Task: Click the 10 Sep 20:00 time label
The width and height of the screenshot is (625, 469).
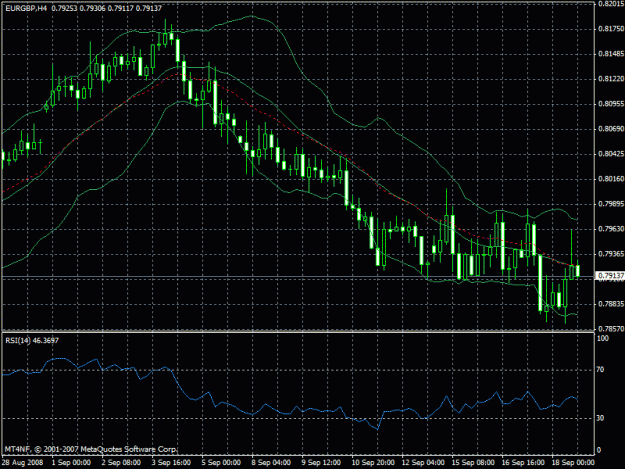Action: click(x=373, y=463)
